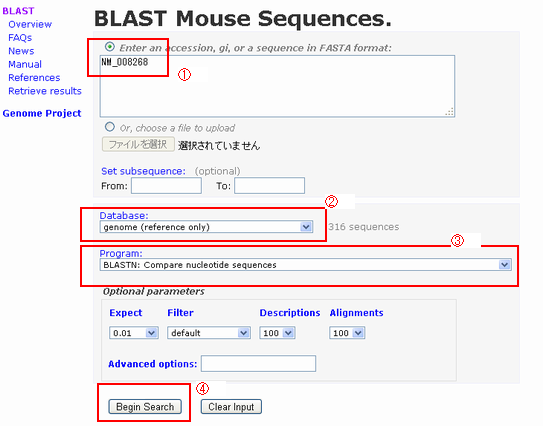543x426 pixels.
Task: Go to the Manual page link
Action: click(25, 64)
